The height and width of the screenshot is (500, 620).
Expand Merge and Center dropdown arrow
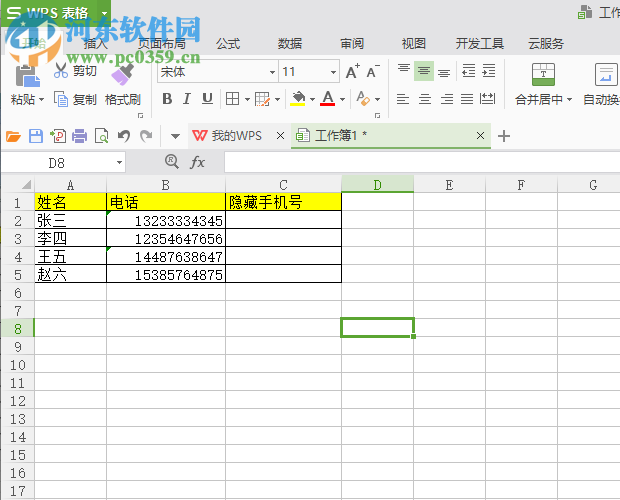(569, 100)
